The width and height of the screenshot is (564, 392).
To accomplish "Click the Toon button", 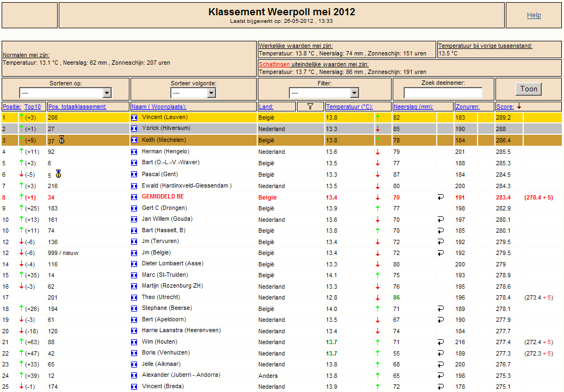I will click(x=529, y=89).
